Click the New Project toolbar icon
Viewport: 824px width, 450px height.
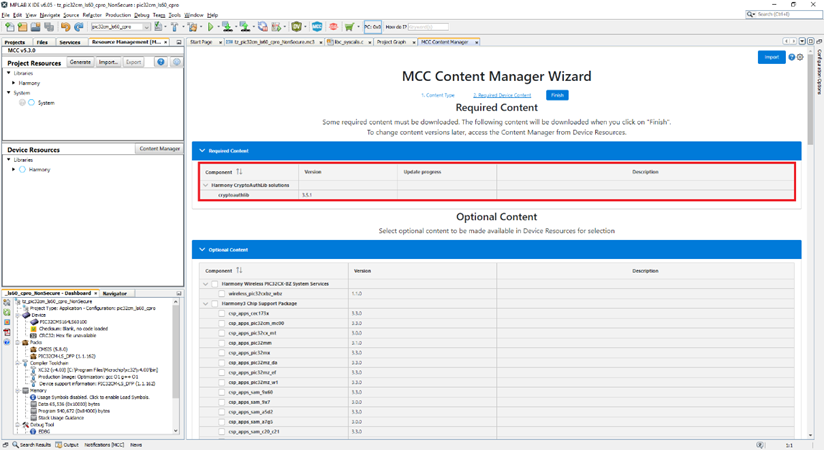(22, 27)
